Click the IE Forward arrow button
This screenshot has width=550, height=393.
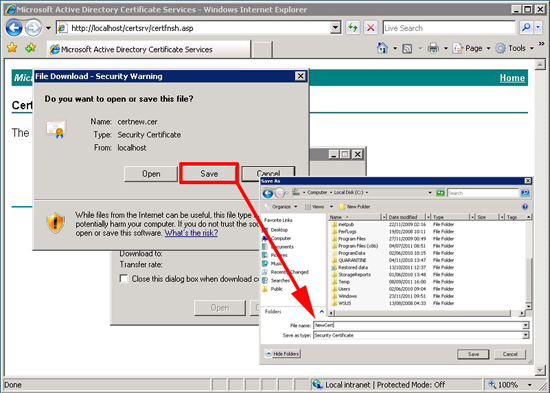[x=33, y=28]
